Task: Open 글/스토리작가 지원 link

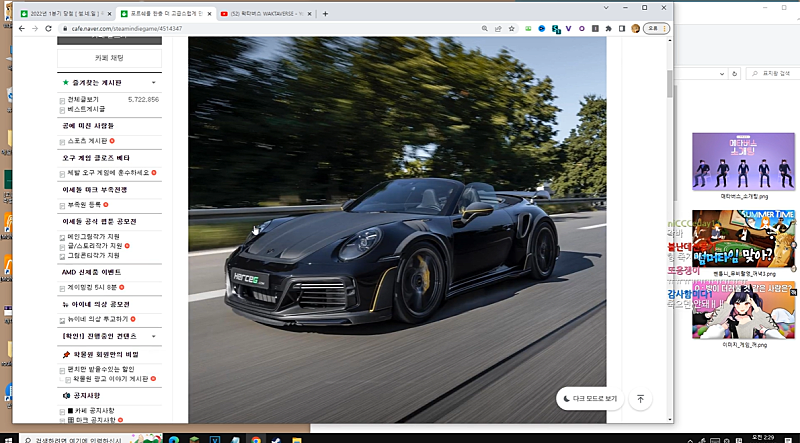Action: [x=95, y=246]
